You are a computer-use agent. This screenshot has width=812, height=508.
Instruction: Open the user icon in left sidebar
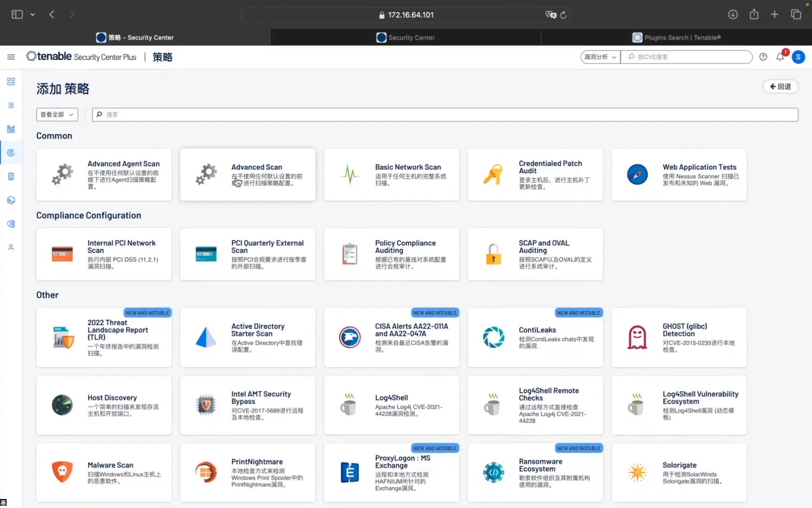coord(11,247)
